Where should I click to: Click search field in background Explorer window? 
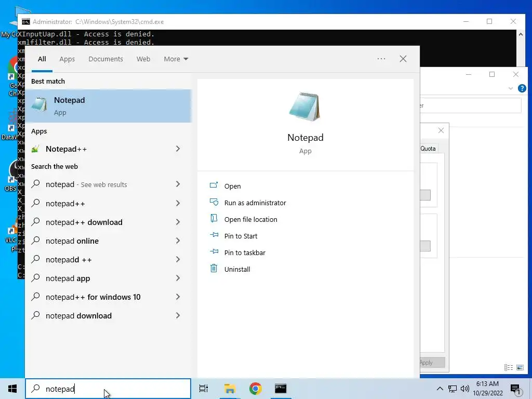click(x=470, y=105)
